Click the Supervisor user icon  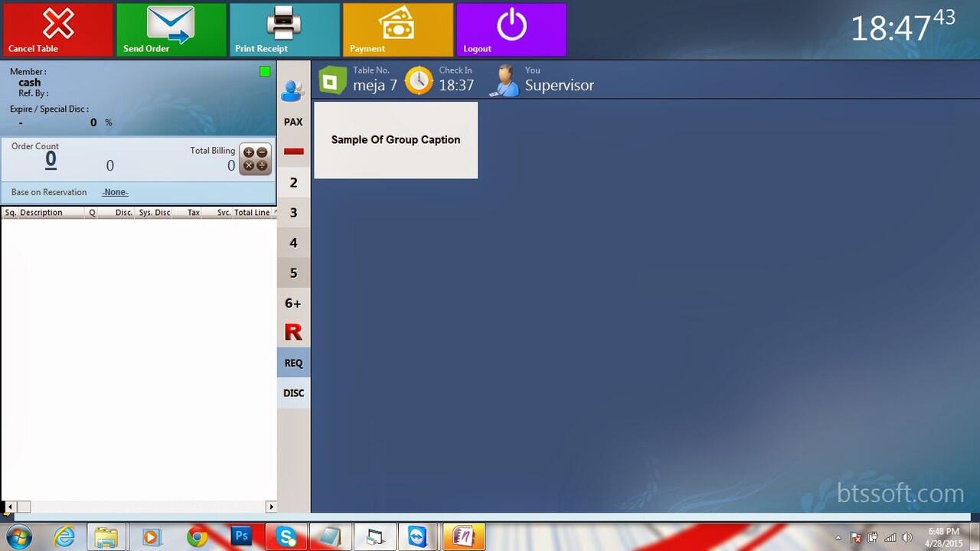504,80
